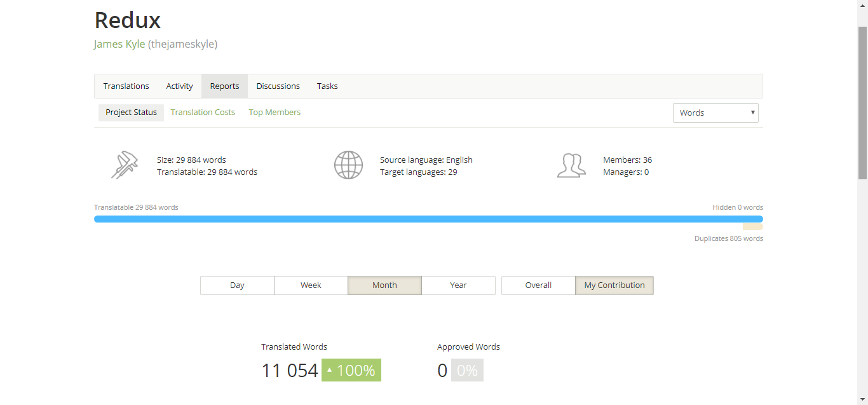868x405 pixels.
Task: Click the green 100% translated badge
Action: click(x=351, y=370)
